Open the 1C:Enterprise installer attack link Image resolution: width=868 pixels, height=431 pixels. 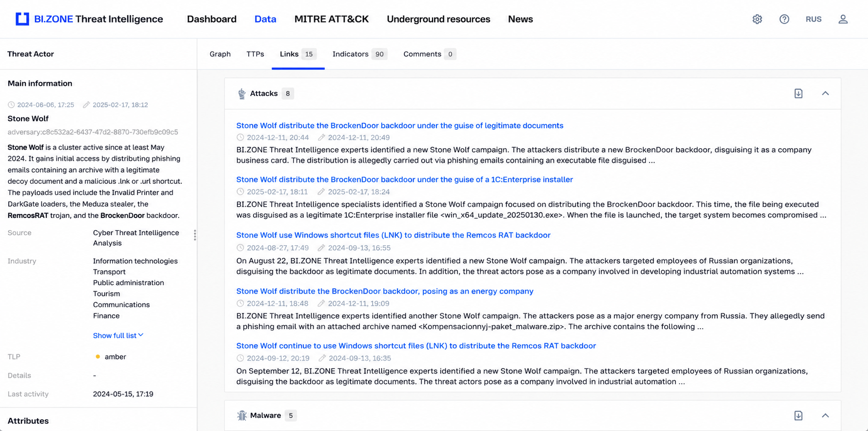405,179
